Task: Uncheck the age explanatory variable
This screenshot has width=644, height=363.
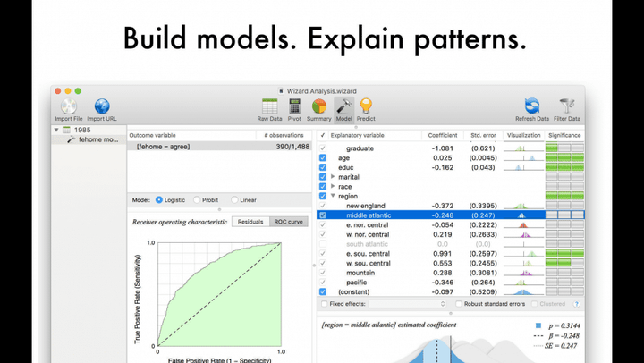Action: pyautogui.click(x=323, y=157)
